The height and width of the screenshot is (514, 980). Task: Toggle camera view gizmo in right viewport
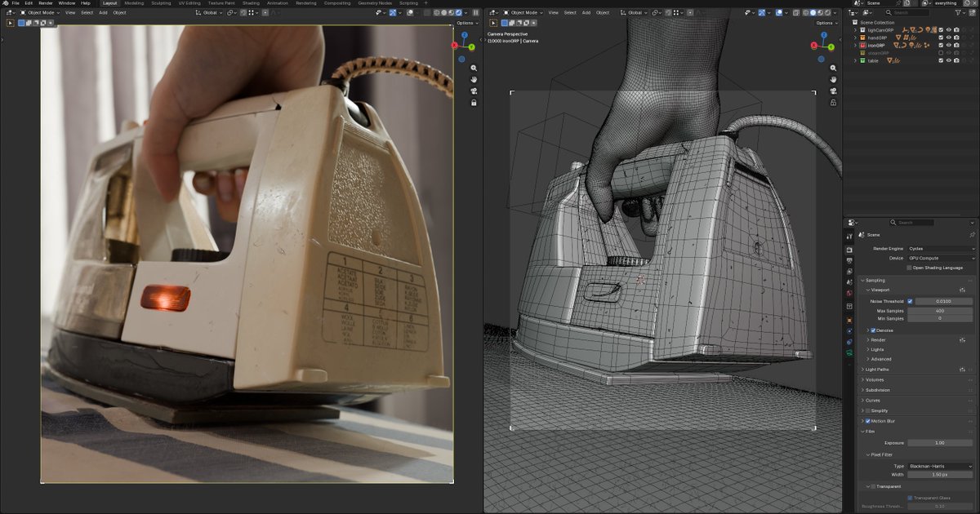[833, 91]
